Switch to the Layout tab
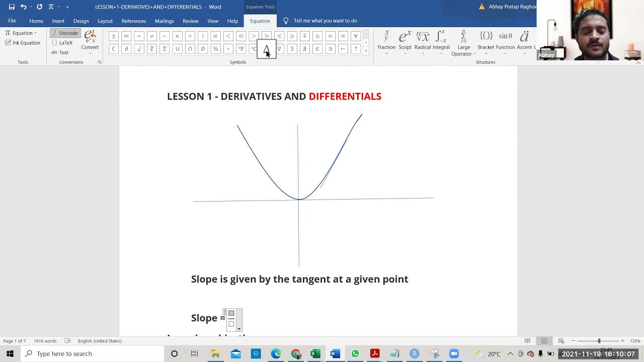Viewport: 644px width, 362px height. point(105,21)
